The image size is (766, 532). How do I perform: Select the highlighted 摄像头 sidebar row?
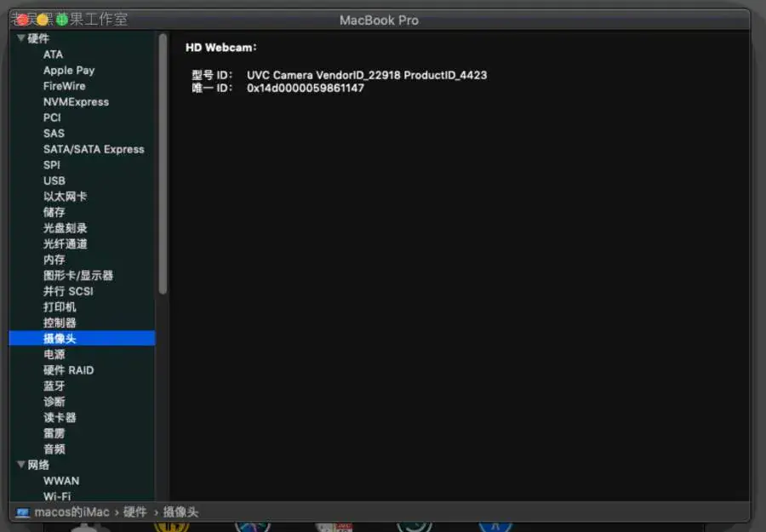(82, 338)
